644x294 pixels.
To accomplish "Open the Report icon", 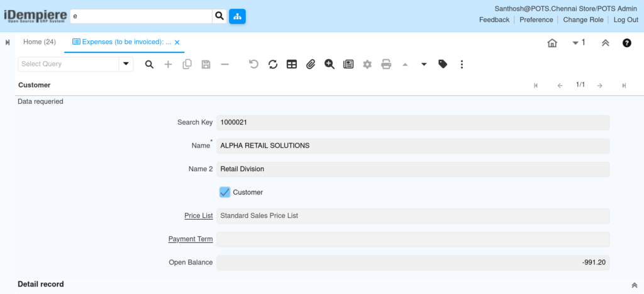I will point(348,64).
